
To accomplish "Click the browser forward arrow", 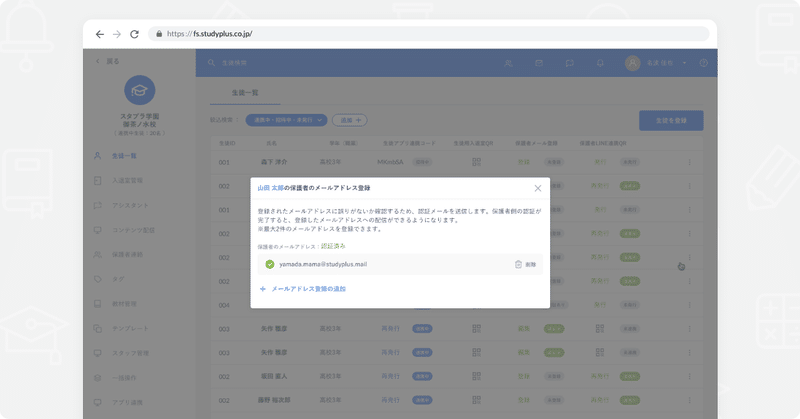I will tap(117, 34).
